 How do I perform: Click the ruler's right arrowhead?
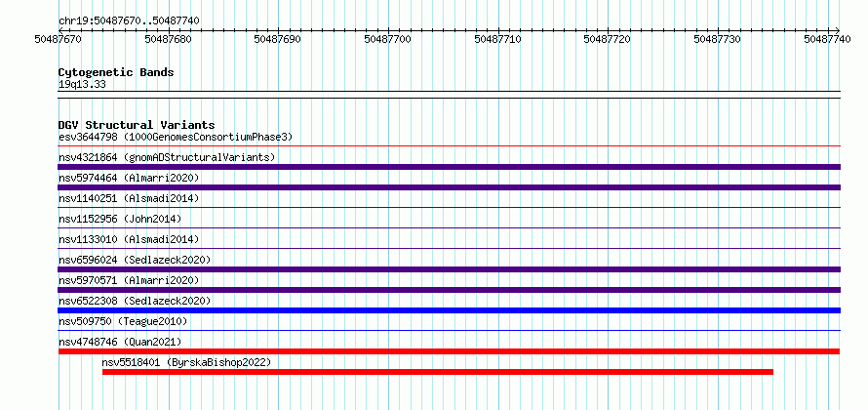[837, 30]
